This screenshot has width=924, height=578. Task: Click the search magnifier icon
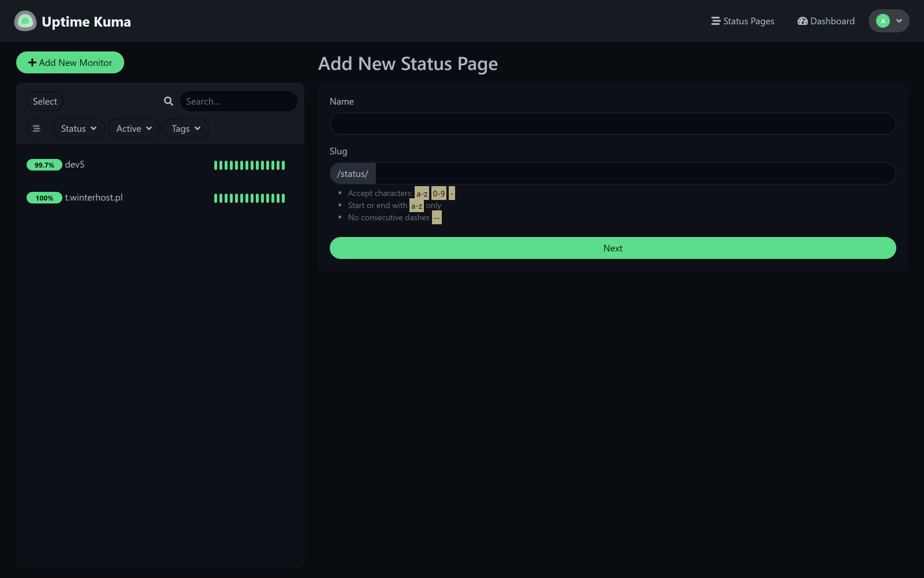(x=168, y=101)
